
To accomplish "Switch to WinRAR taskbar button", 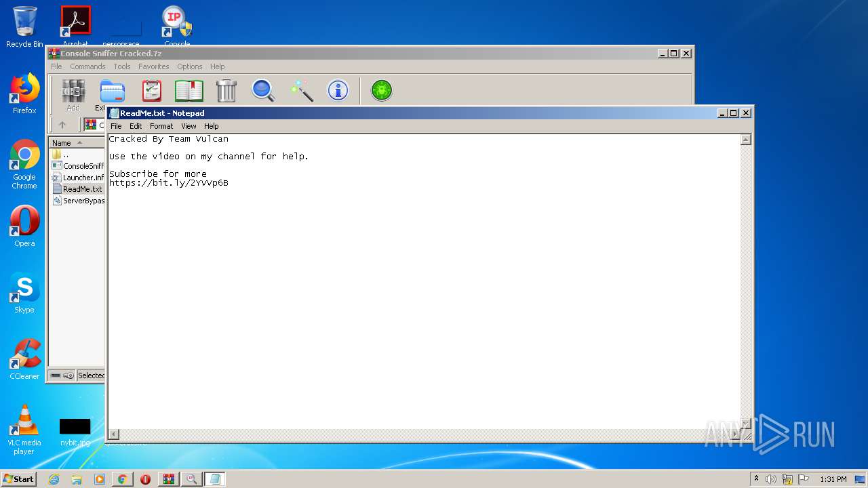I will (x=168, y=479).
